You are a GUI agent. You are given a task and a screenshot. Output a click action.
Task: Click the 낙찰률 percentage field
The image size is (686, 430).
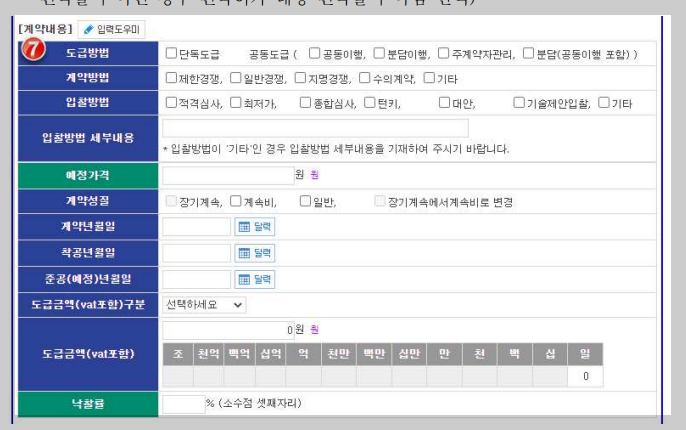click(184, 404)
